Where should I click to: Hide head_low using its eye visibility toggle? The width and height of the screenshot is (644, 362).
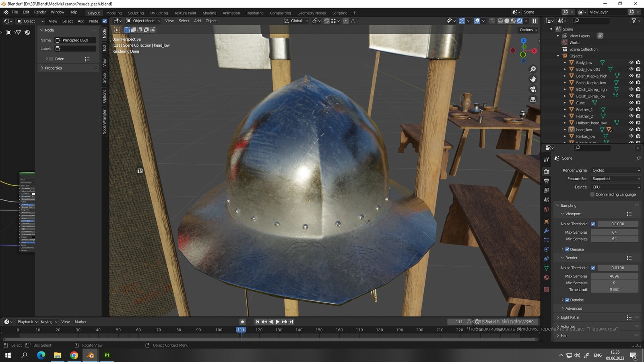[631, 130]
